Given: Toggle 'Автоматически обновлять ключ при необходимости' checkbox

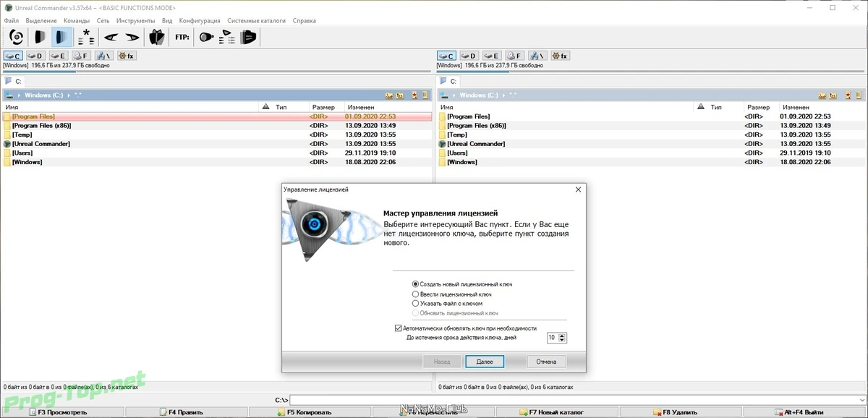Looking at the screenshot, I should pos(399,328).
